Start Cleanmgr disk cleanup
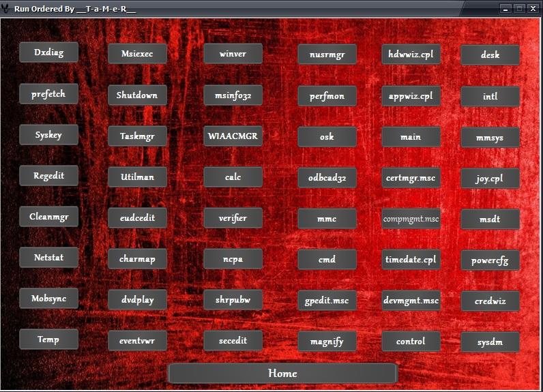 49,217
